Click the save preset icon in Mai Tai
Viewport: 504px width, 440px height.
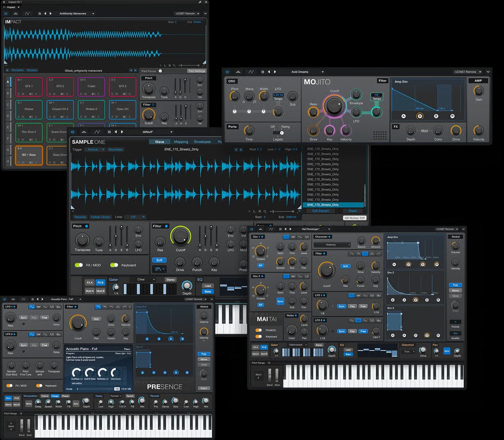281,229
